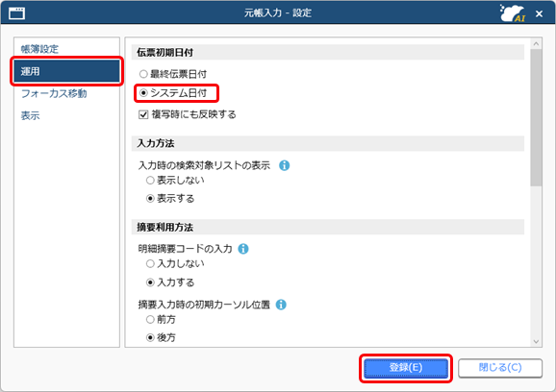Open the 帳簿設定 section

tap(39, 49)
